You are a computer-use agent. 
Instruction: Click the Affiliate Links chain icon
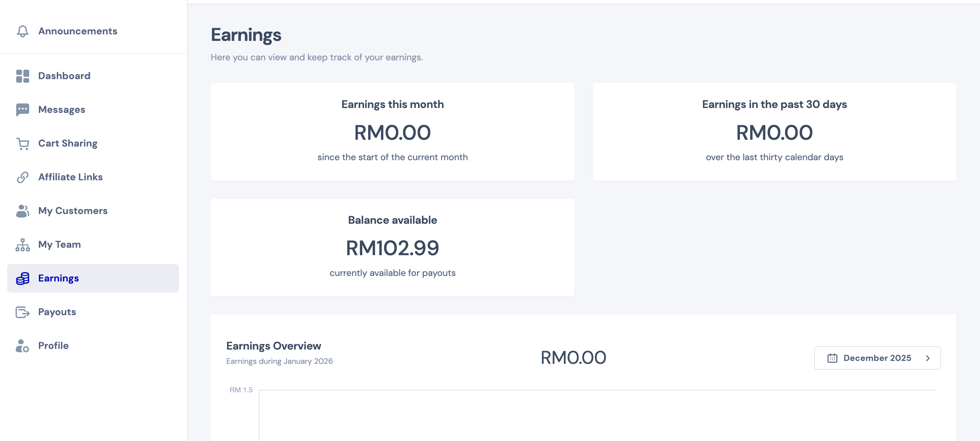pyautogui.click(x=22, y=177)
